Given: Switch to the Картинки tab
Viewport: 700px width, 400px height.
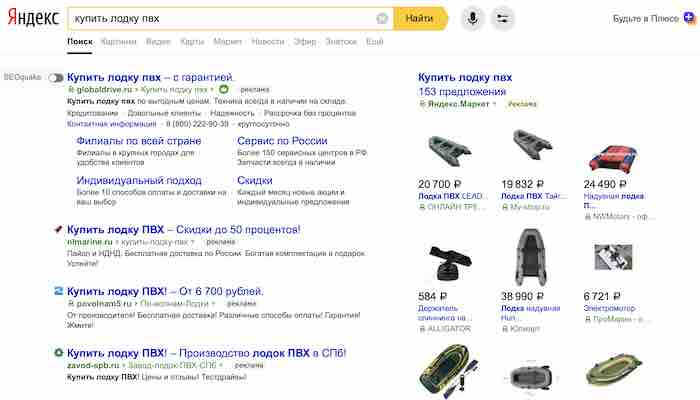Looking at the screenshot, I should [119, 42].
